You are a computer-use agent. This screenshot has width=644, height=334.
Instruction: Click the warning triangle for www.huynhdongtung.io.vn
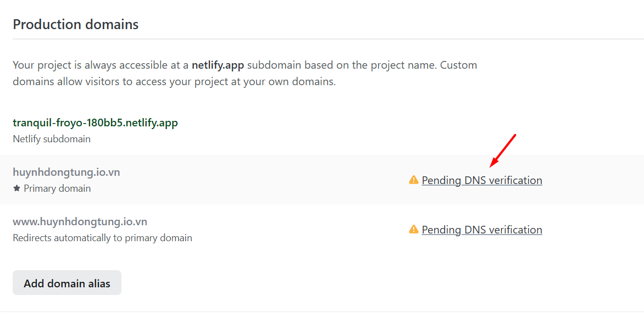413,229
